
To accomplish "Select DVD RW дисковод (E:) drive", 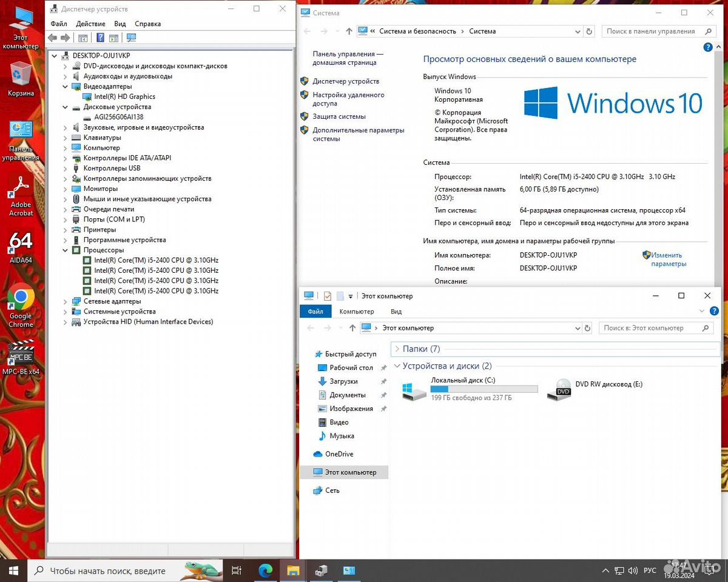I will (595, 389).
